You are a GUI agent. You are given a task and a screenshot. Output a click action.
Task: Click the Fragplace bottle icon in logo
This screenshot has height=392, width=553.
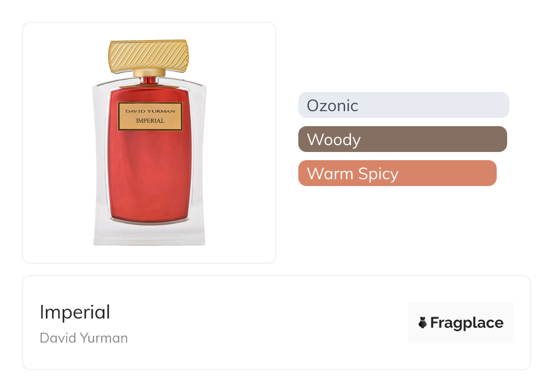tap(423, 323)
